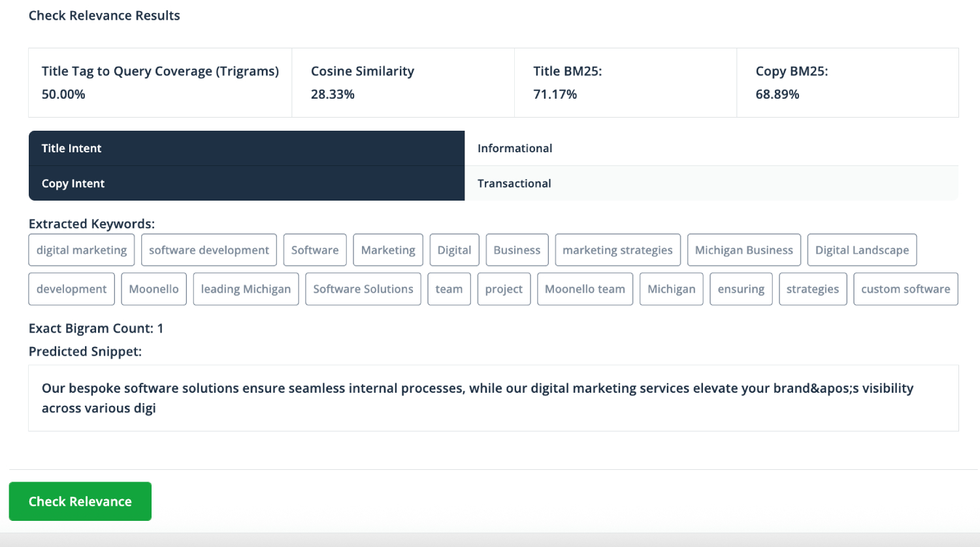Click the 'Digital Landscape' keyword tag
Screen dimensions: 980x547
click(862, 250)
